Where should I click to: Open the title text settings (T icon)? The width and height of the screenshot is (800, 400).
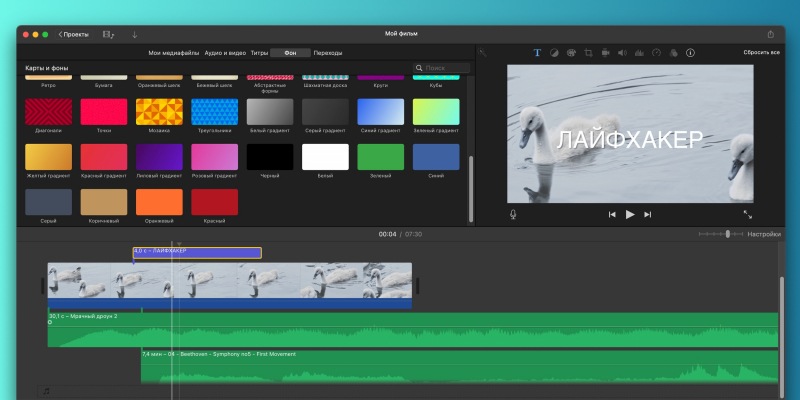(x=537, y=53)
